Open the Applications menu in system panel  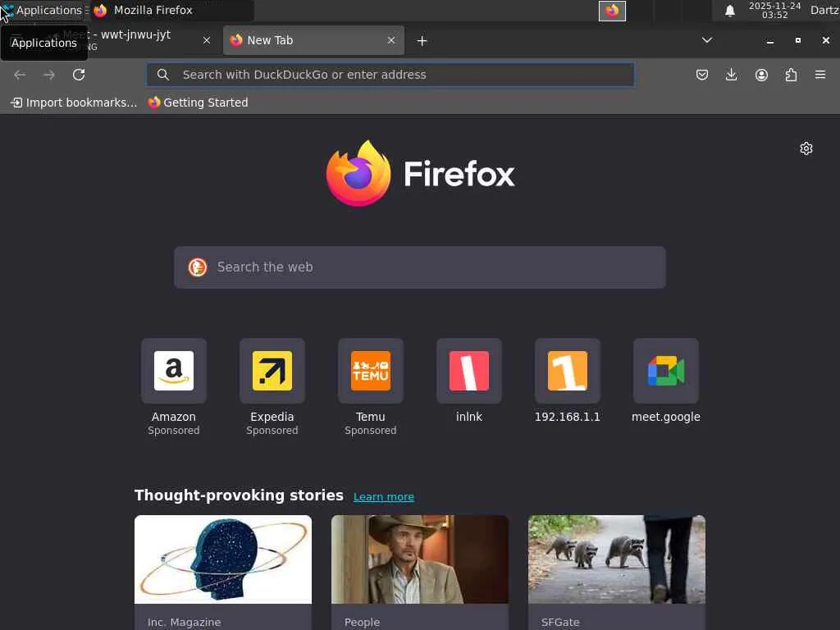tap(43, 10)
